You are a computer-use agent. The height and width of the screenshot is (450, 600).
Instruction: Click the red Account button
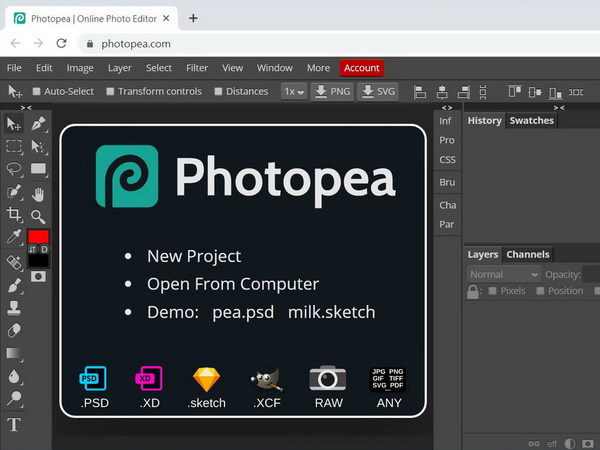point(362,68)
